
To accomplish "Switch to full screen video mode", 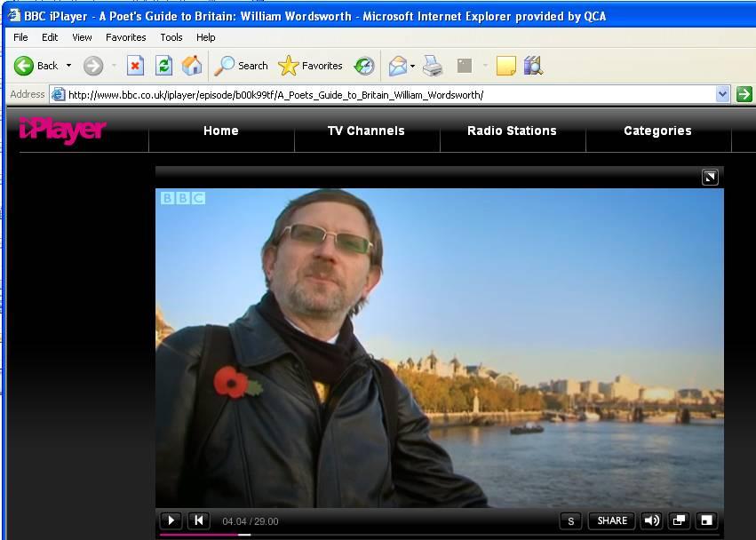I will (x=706, y=520).
